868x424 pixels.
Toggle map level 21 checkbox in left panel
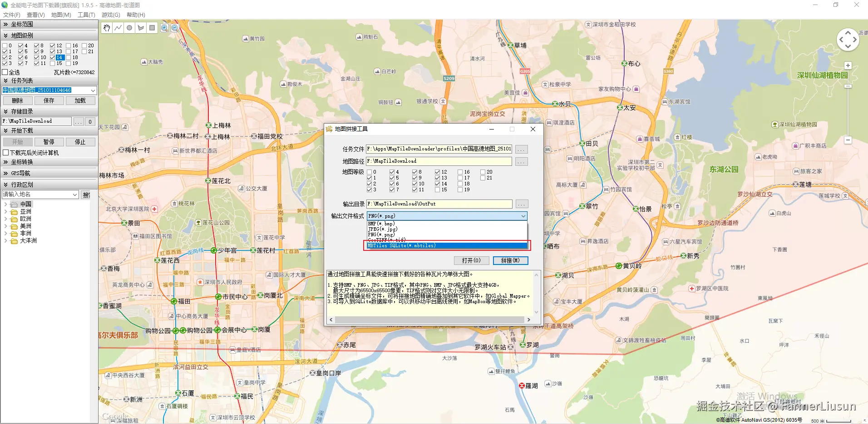(84, 51)
